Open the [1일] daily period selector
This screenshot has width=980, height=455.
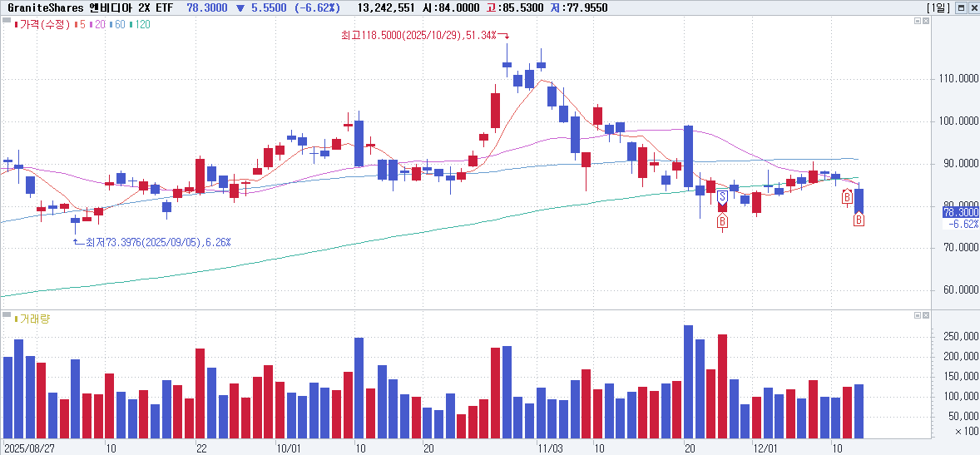point(938,8)
